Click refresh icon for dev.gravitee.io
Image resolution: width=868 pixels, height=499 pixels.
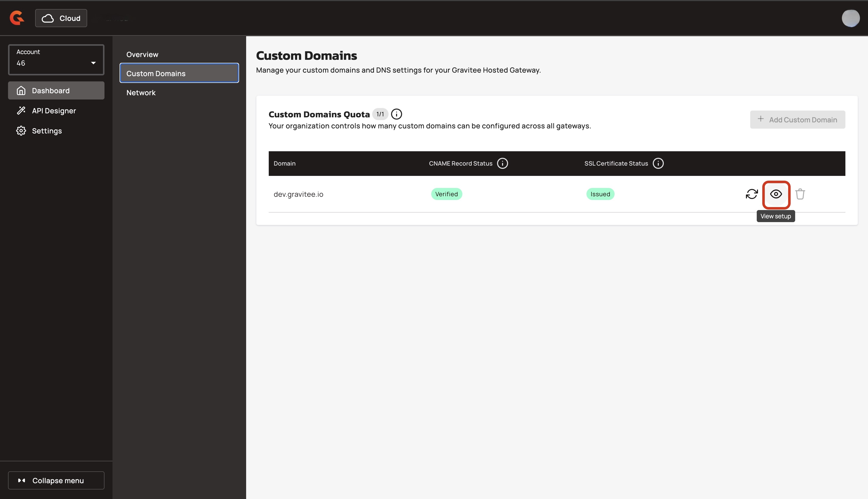[751, 194]
